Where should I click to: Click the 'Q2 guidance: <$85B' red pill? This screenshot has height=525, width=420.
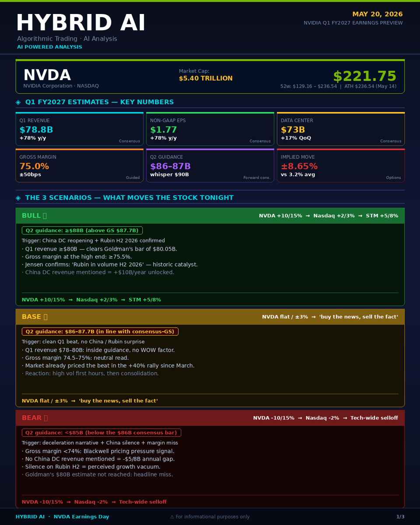[x=101, y=433]
